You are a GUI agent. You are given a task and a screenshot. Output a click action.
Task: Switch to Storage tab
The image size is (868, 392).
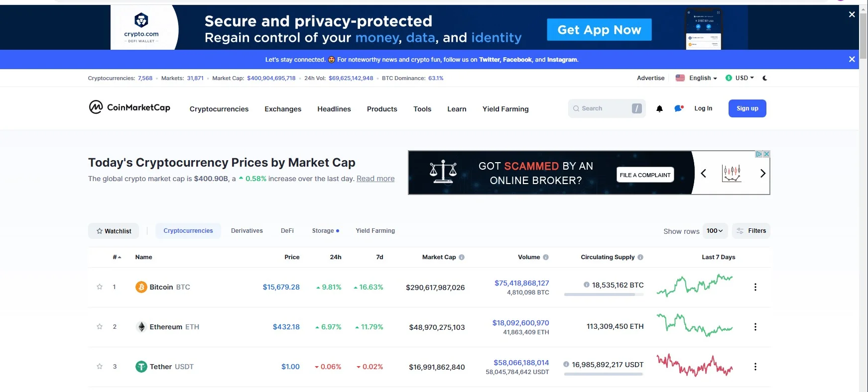pos(325,231)
